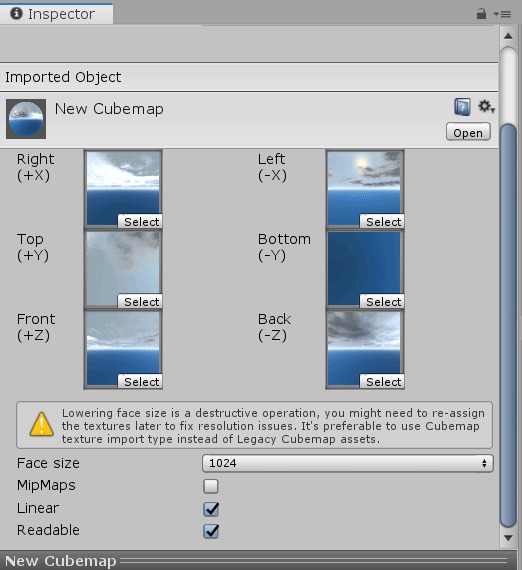
Task: Select a texture for Back (-Z) face
Action: (382, 381)
